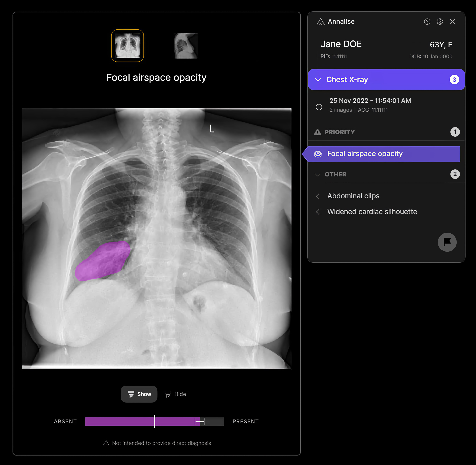This screenshot has height=465, width=476.
Task: Select Show overlay option
Action: click(x=139, y=394)
